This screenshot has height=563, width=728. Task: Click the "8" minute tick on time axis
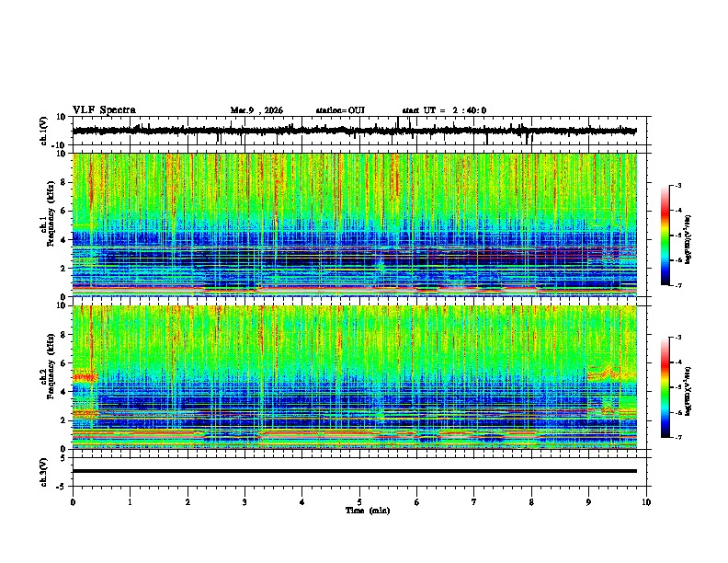(531, 502)
